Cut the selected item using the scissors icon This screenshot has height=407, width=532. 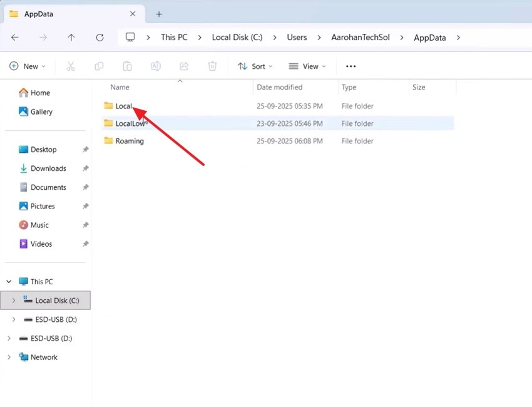coord(70,66)
